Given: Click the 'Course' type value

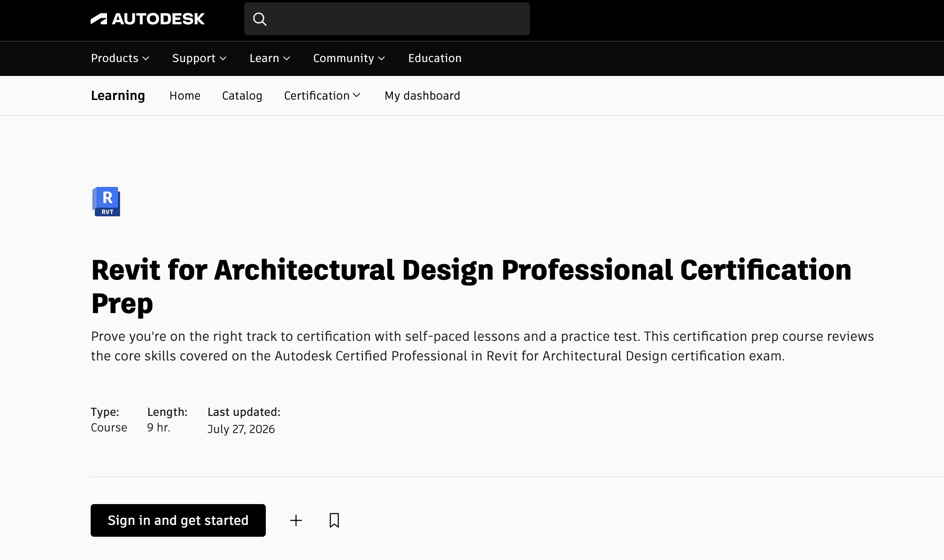Looking at the screenshot, I should (x=109, y=427).
